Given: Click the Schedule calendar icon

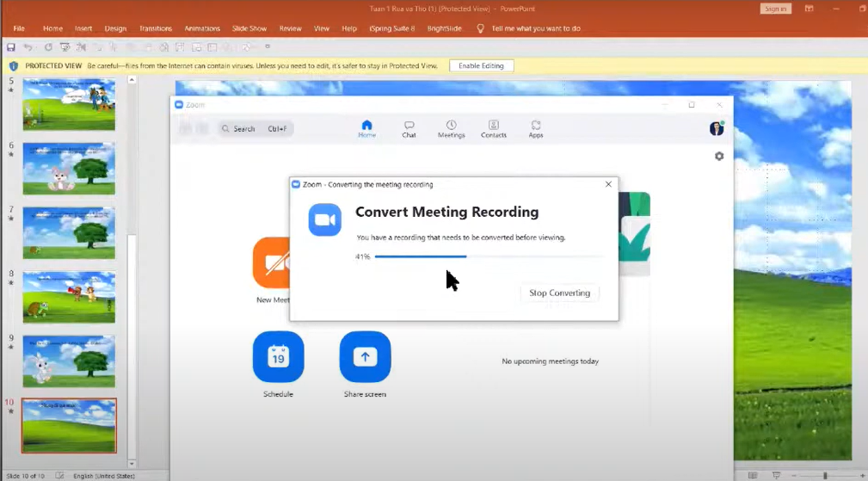Looking at the screenshot, I should [x=278, y=356].
